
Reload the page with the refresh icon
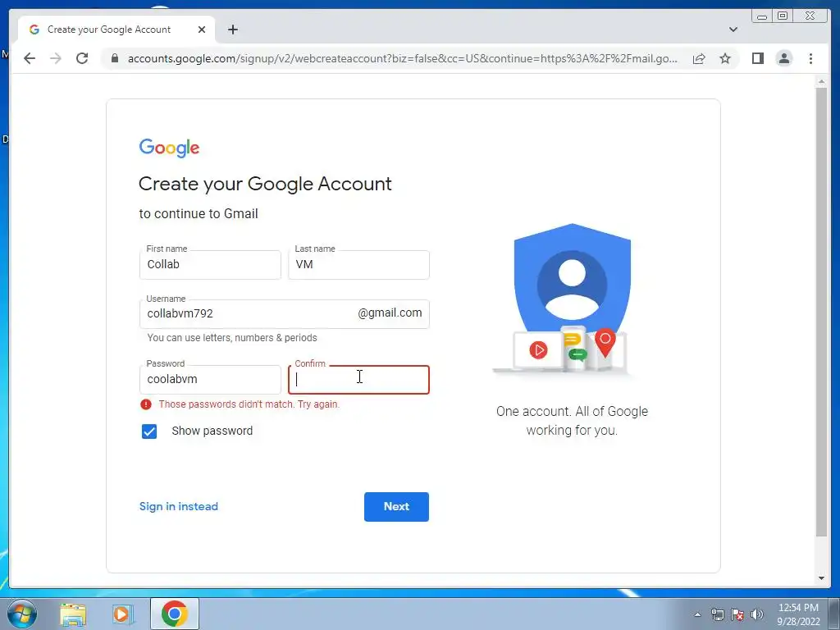pyautogui.click(x=82, y=58)
